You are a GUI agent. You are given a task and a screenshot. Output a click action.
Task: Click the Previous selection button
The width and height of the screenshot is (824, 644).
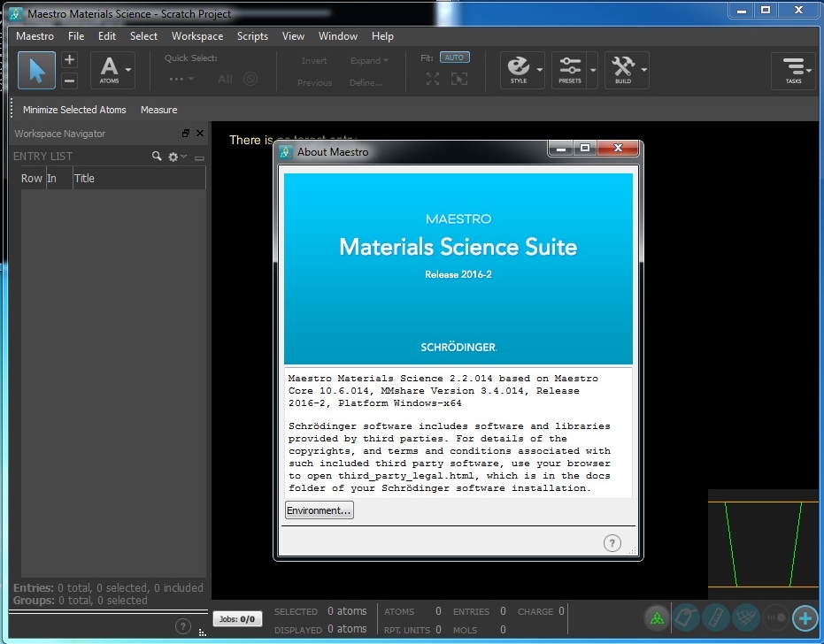314,82
